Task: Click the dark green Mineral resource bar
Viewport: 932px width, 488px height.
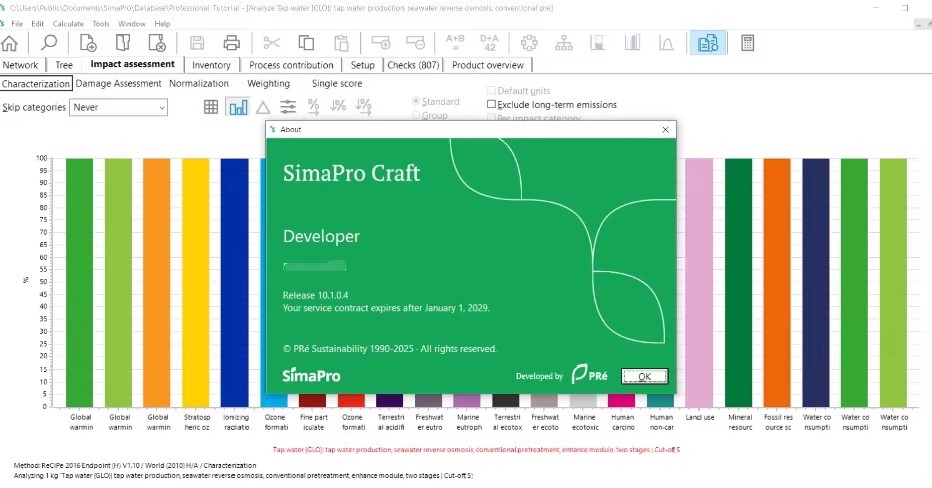Action: pos(738,282)
